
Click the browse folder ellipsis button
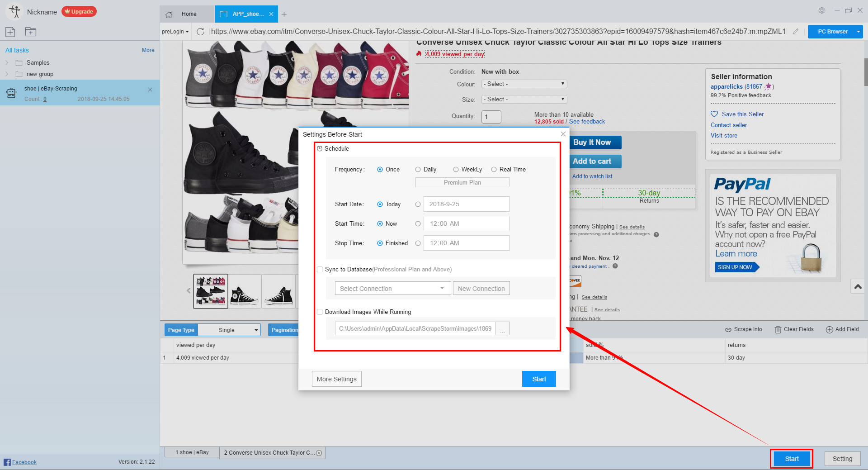coord(503,328)
